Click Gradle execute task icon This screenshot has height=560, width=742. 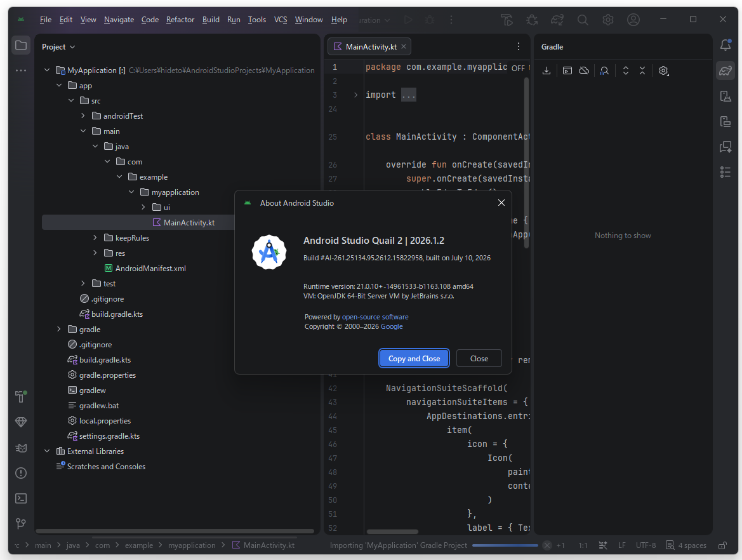[567, 70]
